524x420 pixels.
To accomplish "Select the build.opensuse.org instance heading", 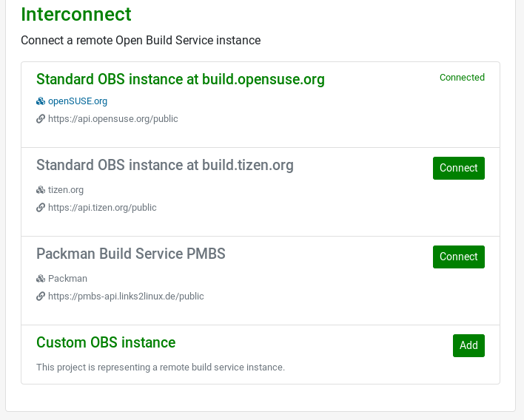I will [x=180, y=79].
